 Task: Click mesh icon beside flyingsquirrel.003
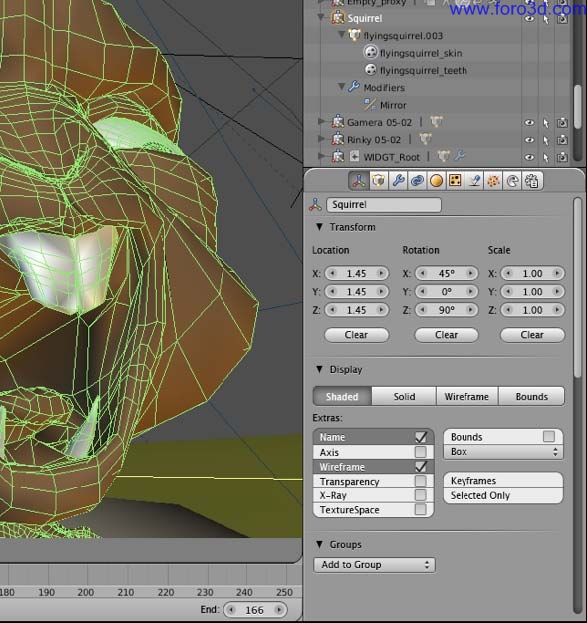click(354, 35)
